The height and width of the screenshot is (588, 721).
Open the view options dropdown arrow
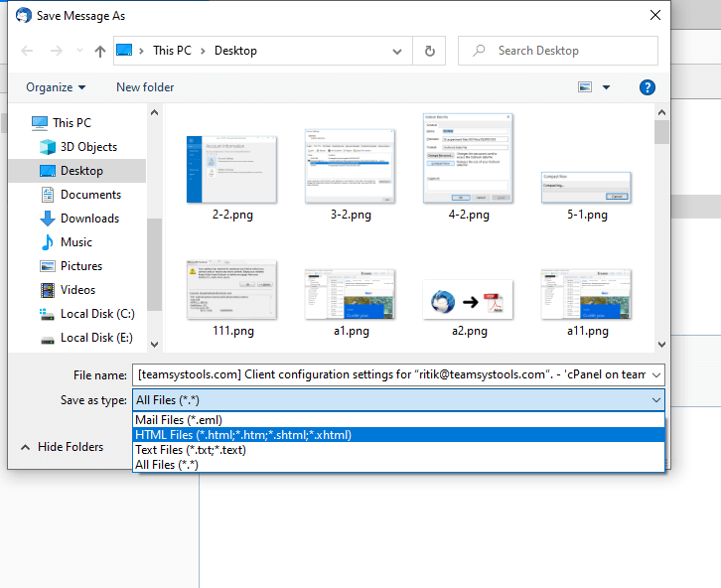(606, 87)
